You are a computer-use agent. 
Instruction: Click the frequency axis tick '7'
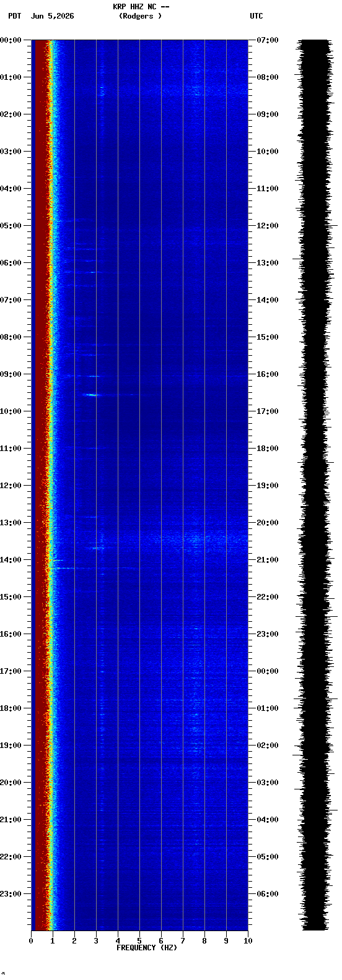pos(183,941)
